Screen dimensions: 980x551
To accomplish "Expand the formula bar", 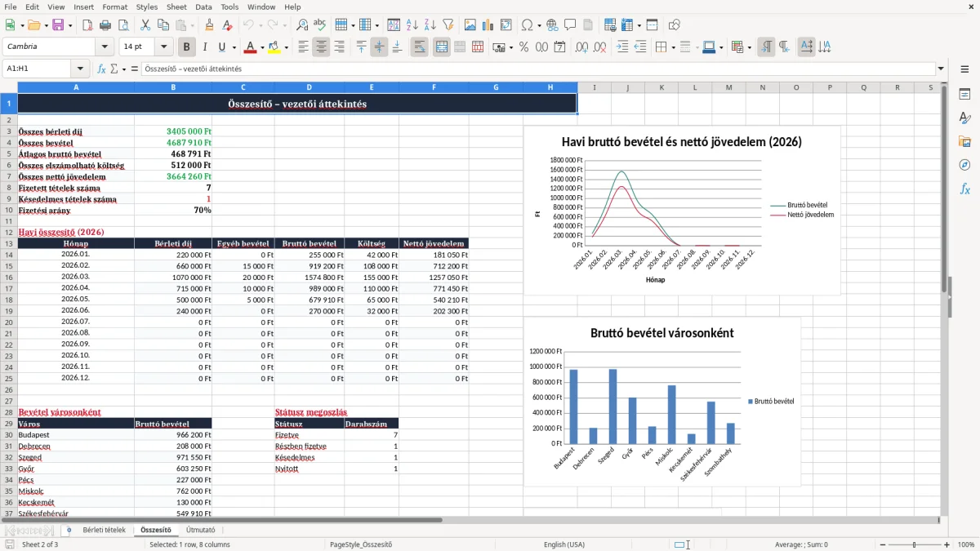I will 941,69.
